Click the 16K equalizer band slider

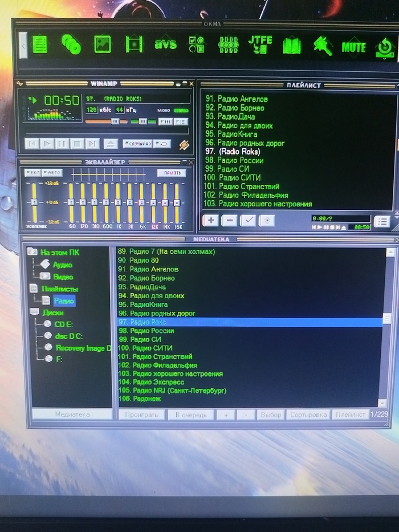point(177,202)
